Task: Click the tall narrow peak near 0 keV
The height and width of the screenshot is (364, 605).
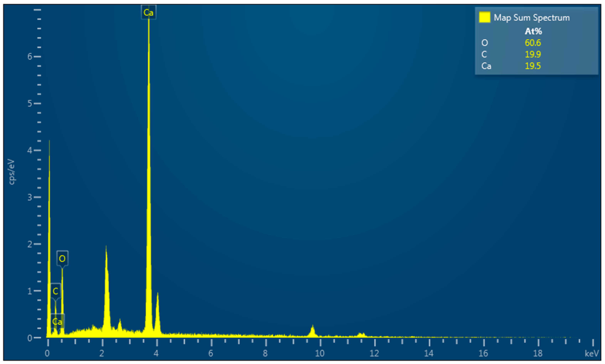Action: (49, 233)
